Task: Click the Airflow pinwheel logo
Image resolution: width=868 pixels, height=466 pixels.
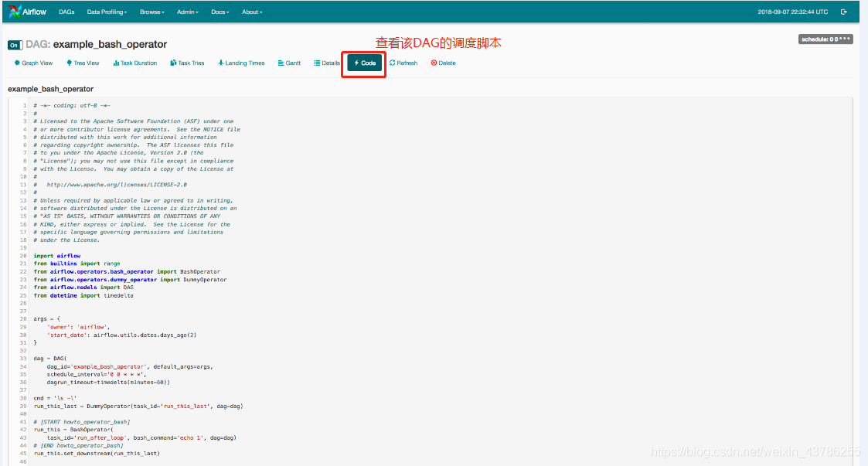Action: click(x=15, y=11)
